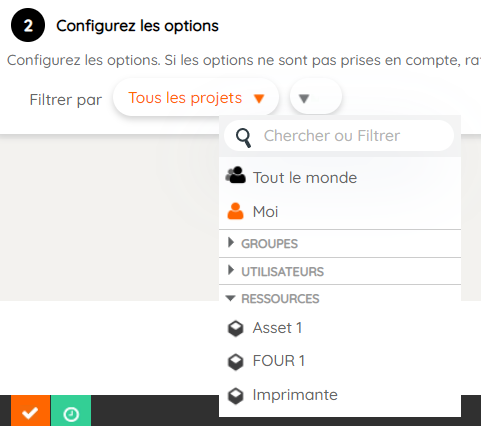Click the cube icon beside FOUR 1
The image size is (481, 426).
click(236, 362)
